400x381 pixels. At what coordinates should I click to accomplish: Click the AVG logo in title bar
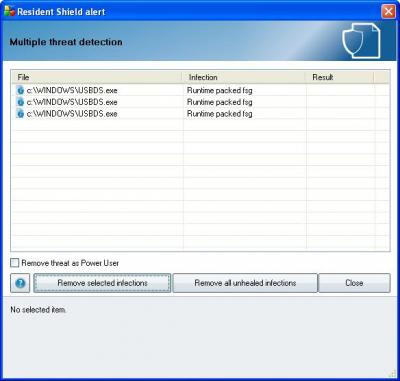click(x=9, y=12)
